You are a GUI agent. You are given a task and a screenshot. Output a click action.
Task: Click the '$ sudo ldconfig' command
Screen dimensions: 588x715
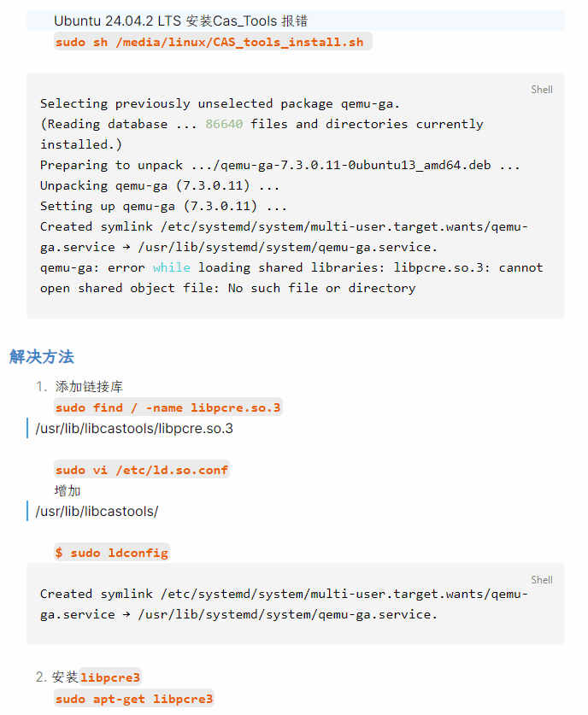112,553
